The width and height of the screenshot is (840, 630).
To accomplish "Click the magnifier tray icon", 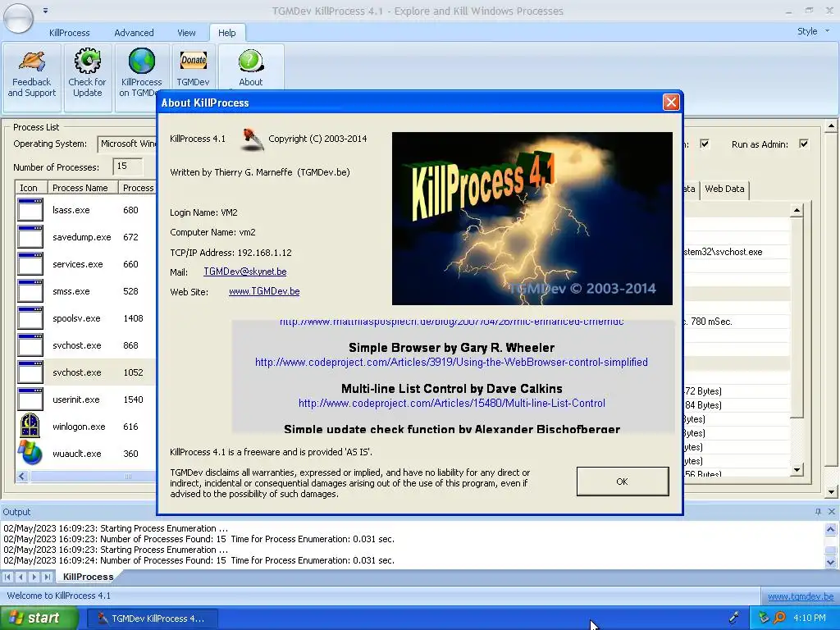I will click(779, 618).
